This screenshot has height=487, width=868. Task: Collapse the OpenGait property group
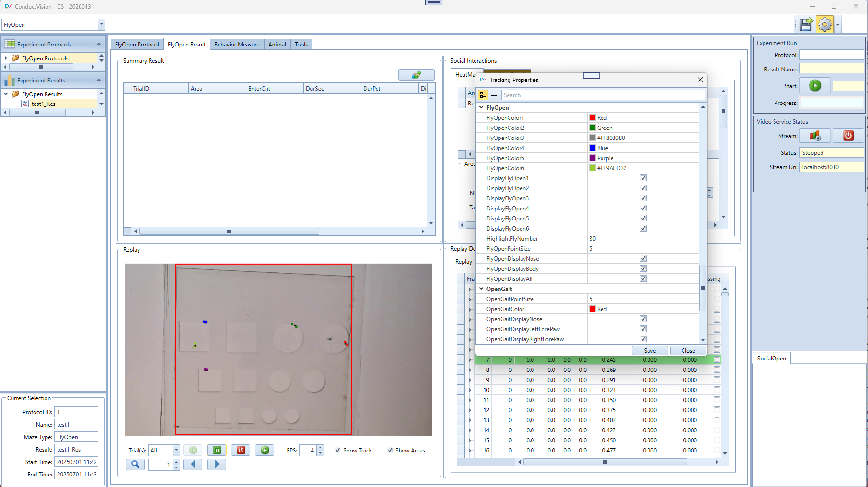(481, 289)
